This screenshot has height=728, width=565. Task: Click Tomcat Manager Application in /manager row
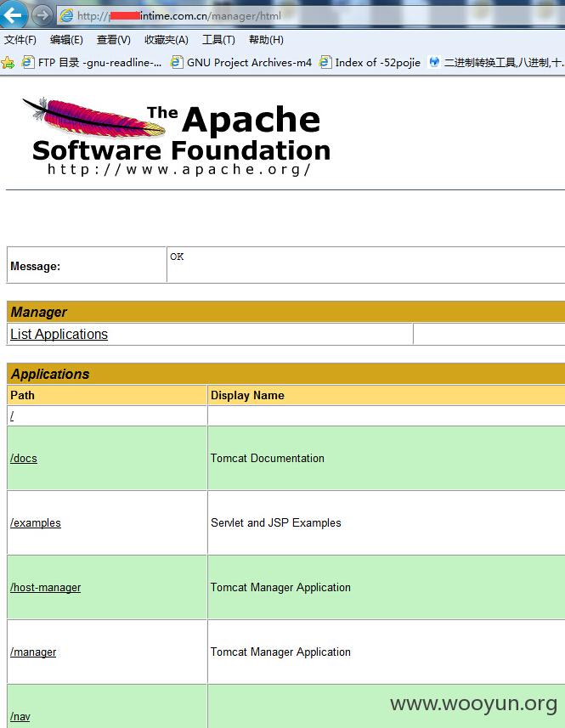pyautogui.click(x=280, y=652)
